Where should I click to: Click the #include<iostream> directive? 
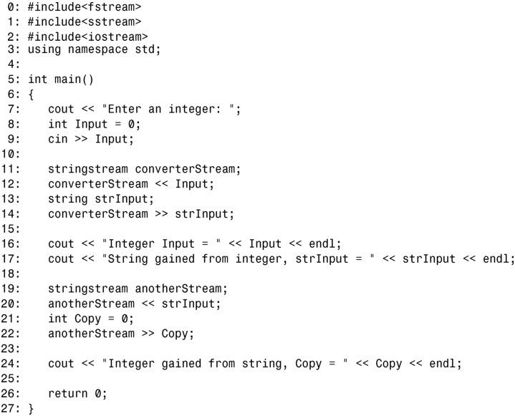click(x=88, y=36)
